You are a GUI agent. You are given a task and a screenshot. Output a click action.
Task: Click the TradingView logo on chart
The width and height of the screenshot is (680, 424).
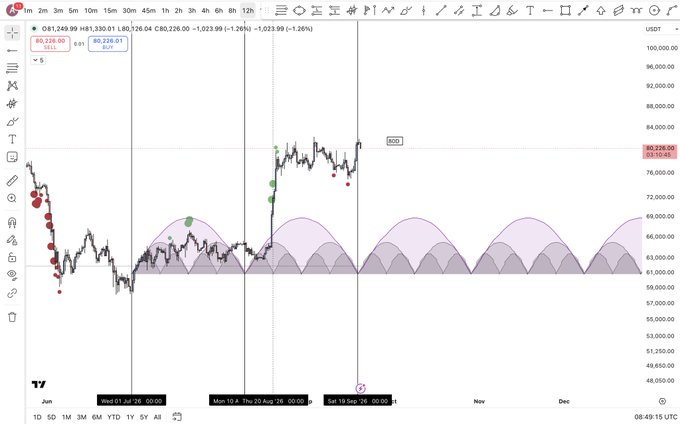click(x=39, y=384)
